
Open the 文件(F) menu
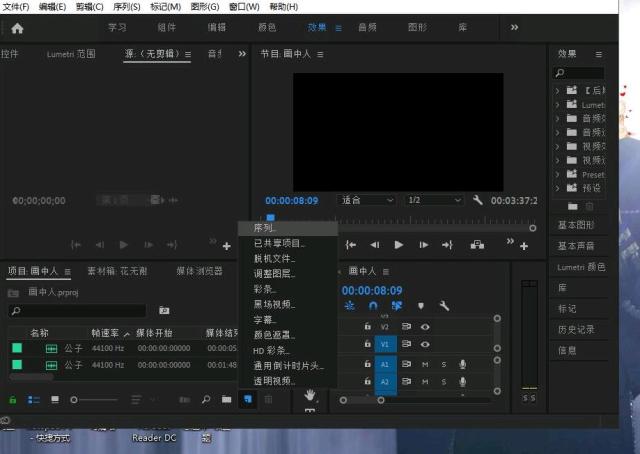16,7
